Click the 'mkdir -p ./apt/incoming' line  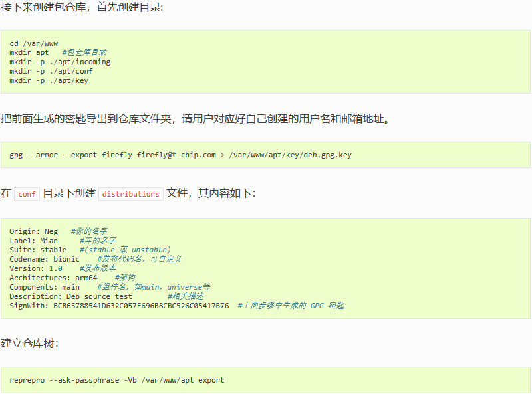point(60,62)
